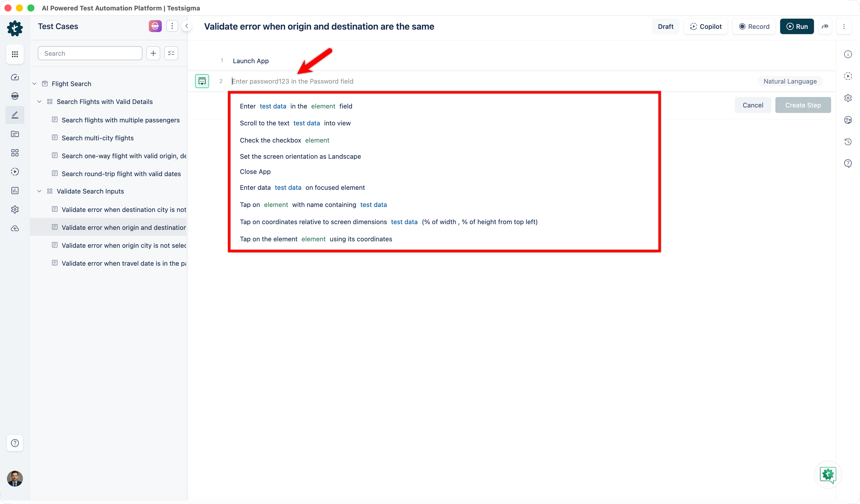The image size is (860, 504).
Task: Start recording with the Record button
Action: (754, 26)
